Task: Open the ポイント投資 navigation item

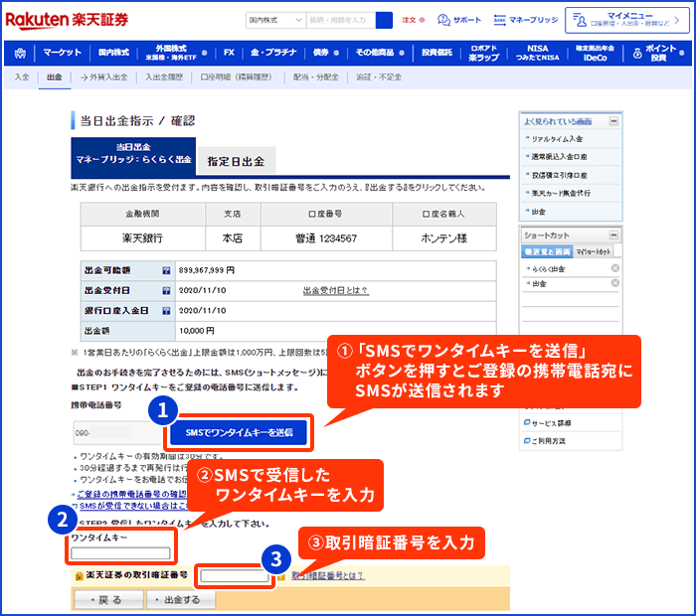Action: tap(658, 53)
